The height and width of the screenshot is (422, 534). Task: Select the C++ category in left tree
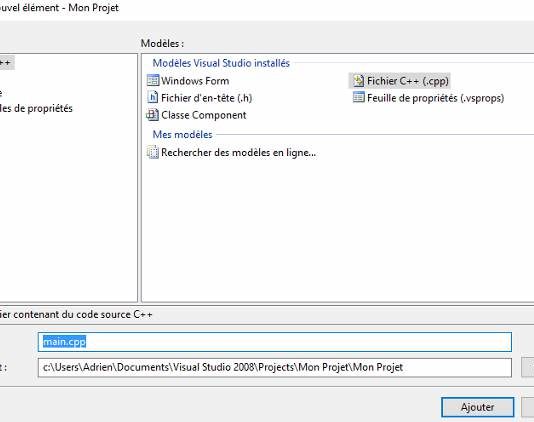point(7,63)
